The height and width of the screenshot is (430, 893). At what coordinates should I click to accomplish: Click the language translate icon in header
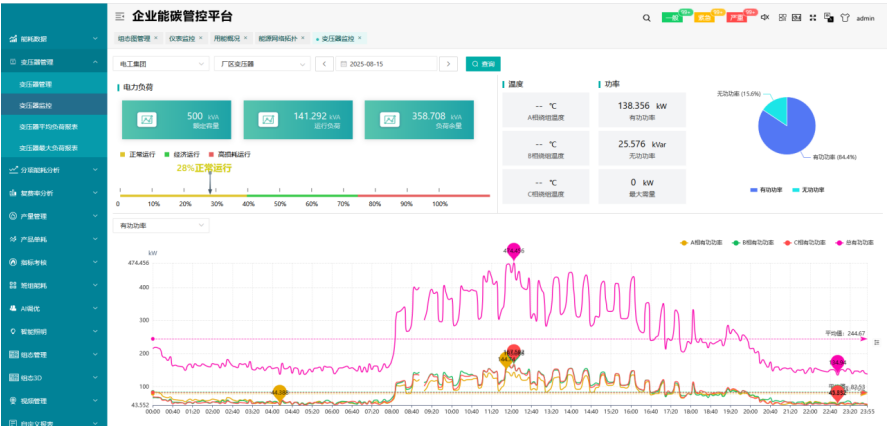(828, 17)
